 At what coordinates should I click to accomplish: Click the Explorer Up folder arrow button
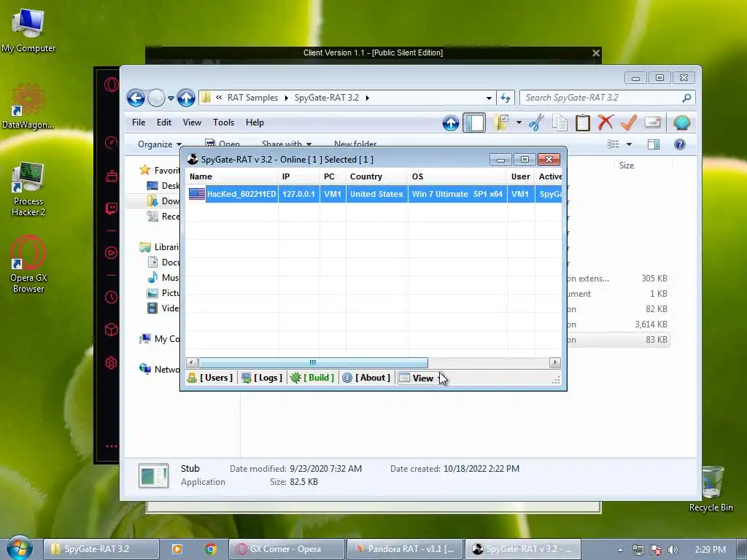[186, 98]
